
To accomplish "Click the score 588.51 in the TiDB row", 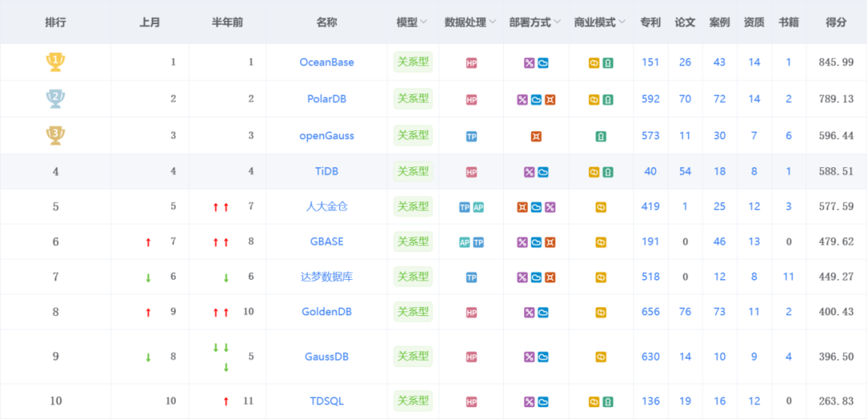I will [836, 171].
